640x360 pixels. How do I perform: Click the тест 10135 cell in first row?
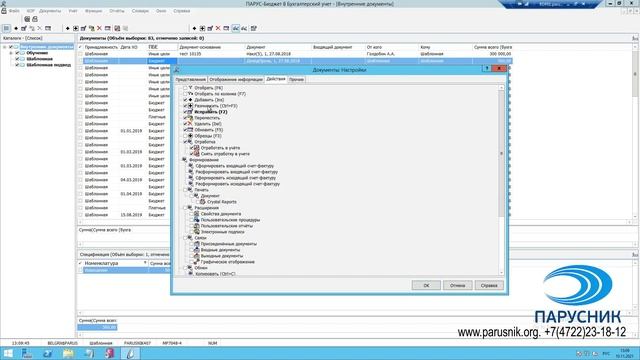click(x=211, y=54)
